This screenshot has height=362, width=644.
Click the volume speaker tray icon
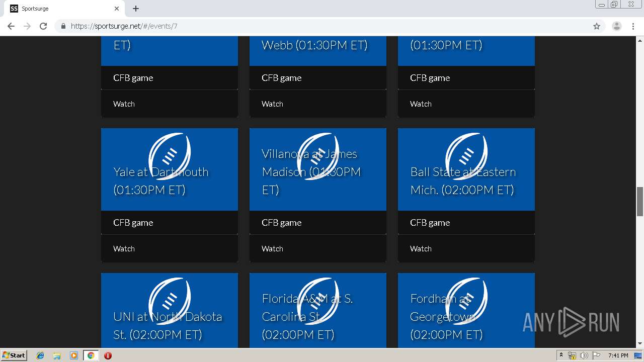584,355
